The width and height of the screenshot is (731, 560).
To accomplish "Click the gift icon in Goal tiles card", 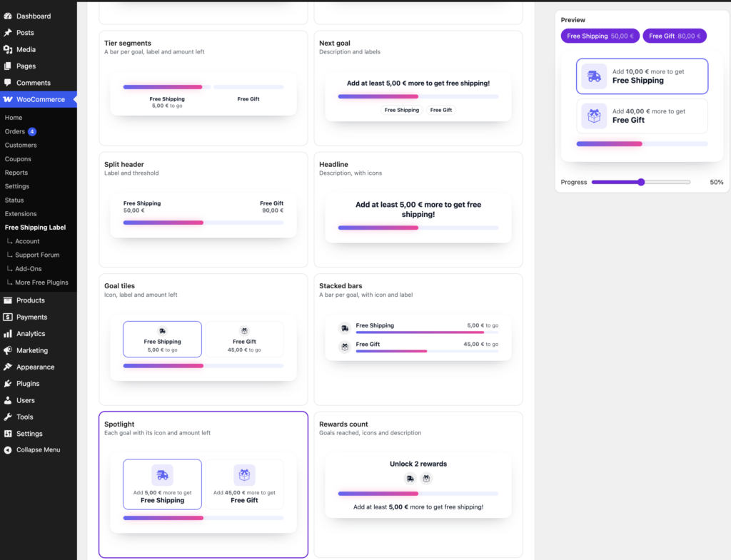I will 244,331.
